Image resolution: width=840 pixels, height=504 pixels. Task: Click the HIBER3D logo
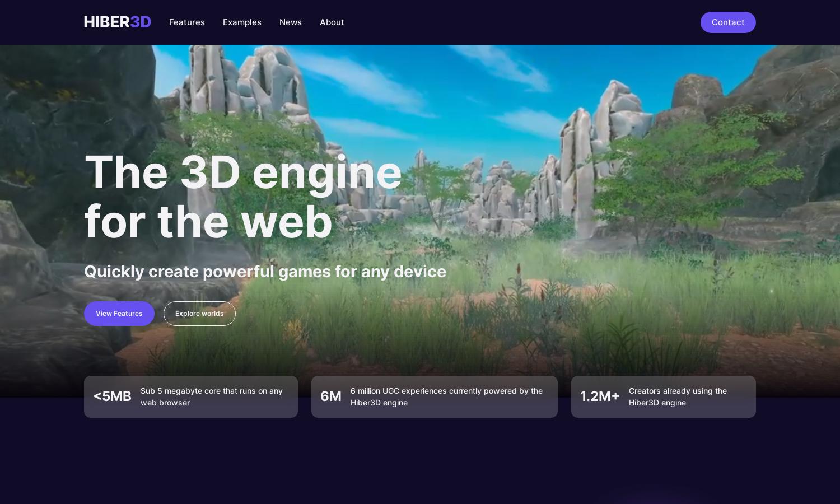(x=118, y=22)
